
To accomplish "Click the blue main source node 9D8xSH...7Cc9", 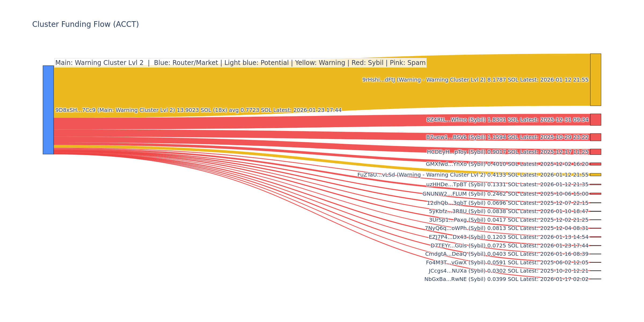I will click(48, 110).
